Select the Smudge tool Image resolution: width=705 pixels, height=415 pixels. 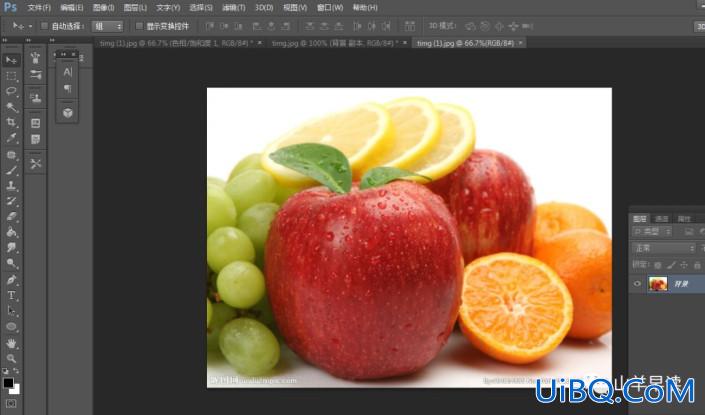11,248
